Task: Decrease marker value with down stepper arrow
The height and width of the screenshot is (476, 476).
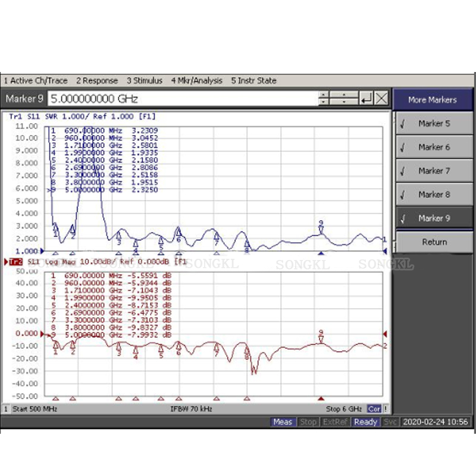Action: pos(324,102)
